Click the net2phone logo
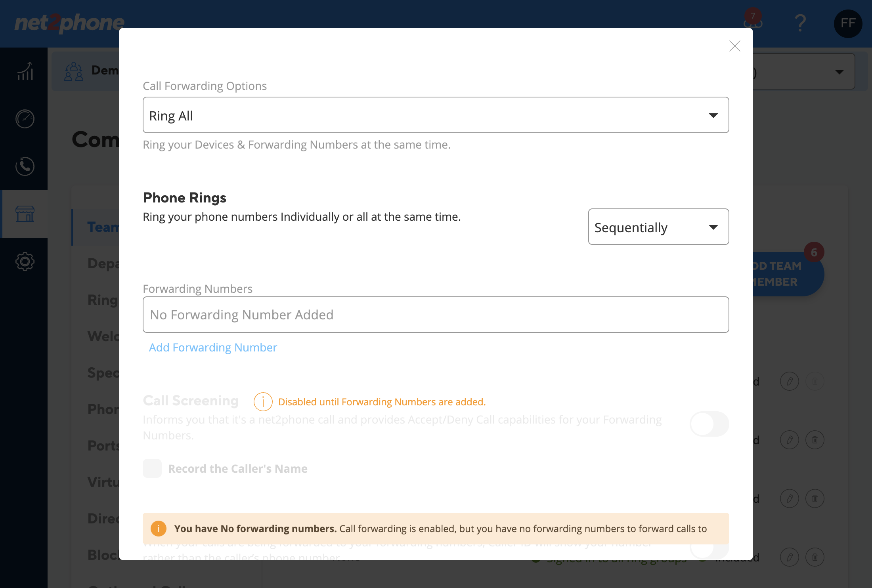 point(69,23)
